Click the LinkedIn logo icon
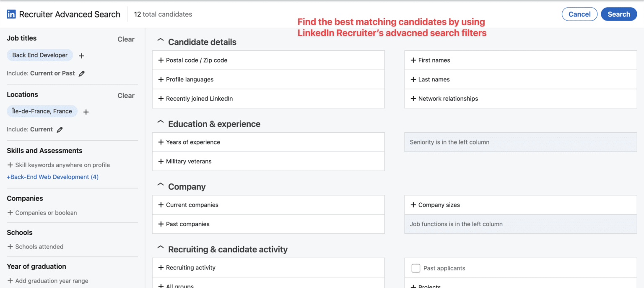Viewport: 644px width, 288px height. (x=10, y=14)
